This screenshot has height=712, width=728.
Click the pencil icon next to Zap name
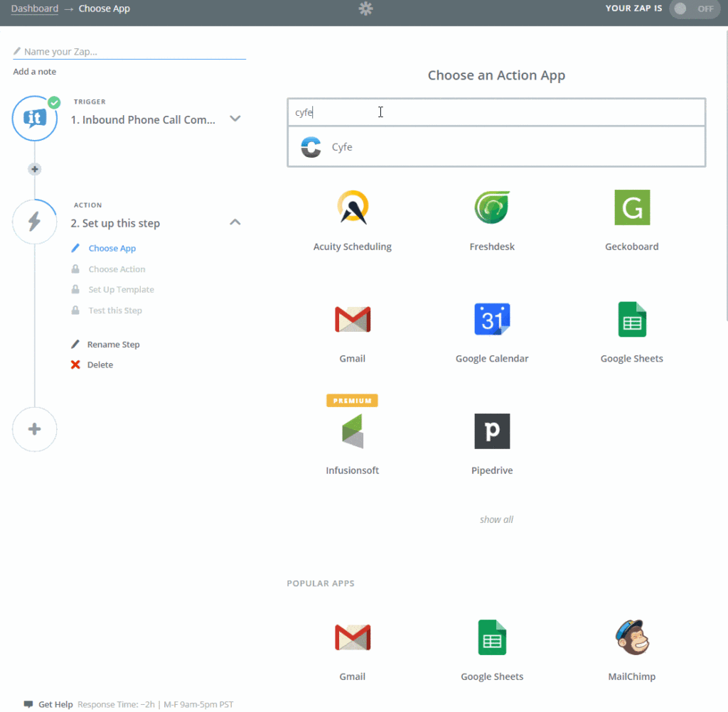(17, 51)
